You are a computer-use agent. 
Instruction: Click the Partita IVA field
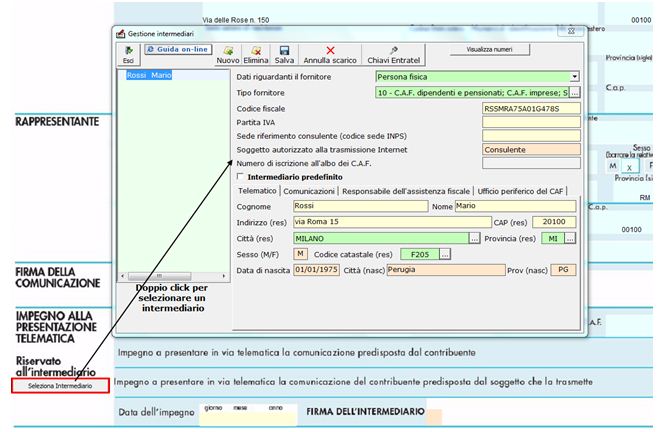click(531, 122)
